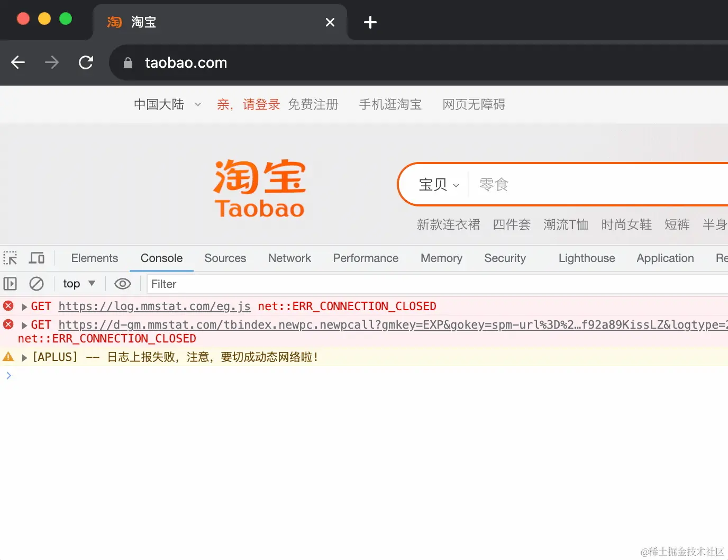Switch to the Memory tab

[x=441, y=258]
